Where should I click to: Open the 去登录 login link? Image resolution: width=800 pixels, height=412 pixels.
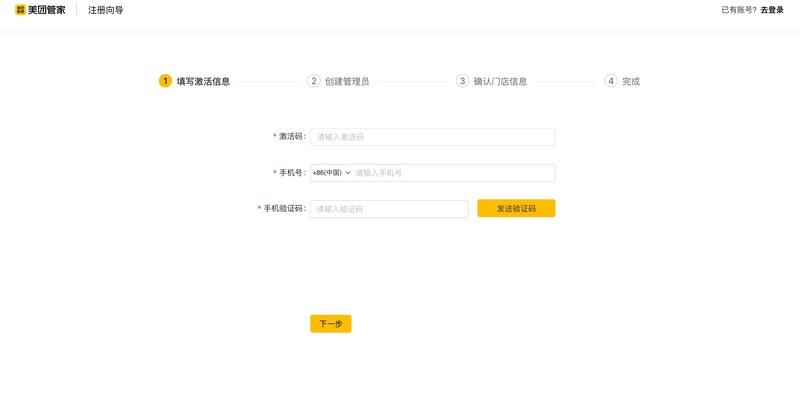(772, 10)
